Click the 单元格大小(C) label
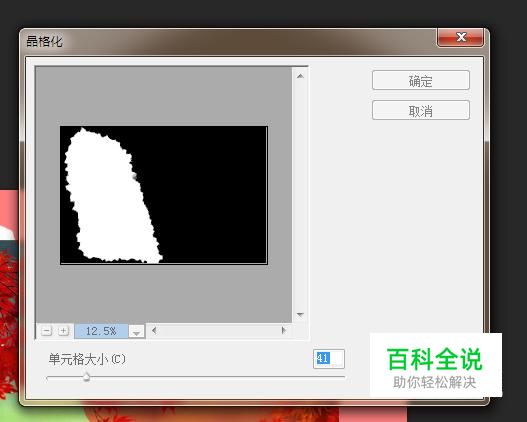527x422 pixels. pyautogui.click(x=87, y=359)
